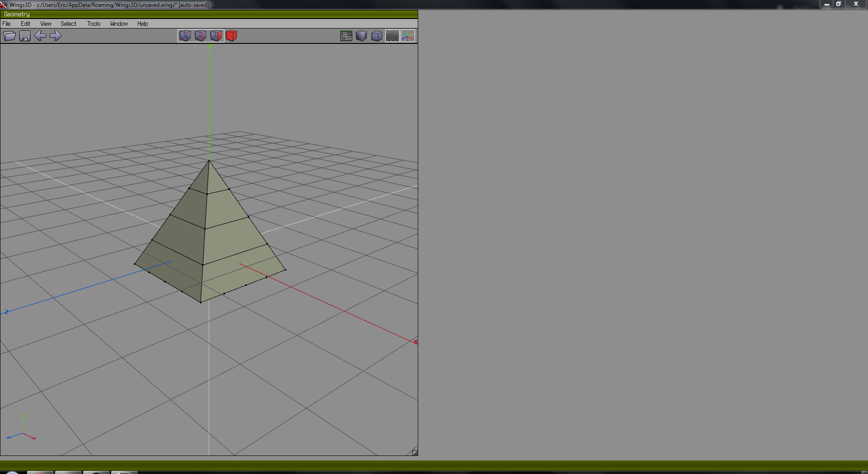
Task: Select the pyramid's apex vertex
Action: pos(209,161)
